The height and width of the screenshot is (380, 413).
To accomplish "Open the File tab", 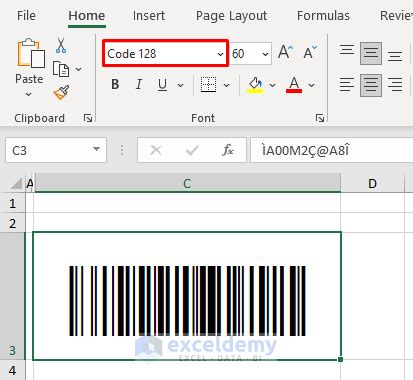I will pos(26,16).
